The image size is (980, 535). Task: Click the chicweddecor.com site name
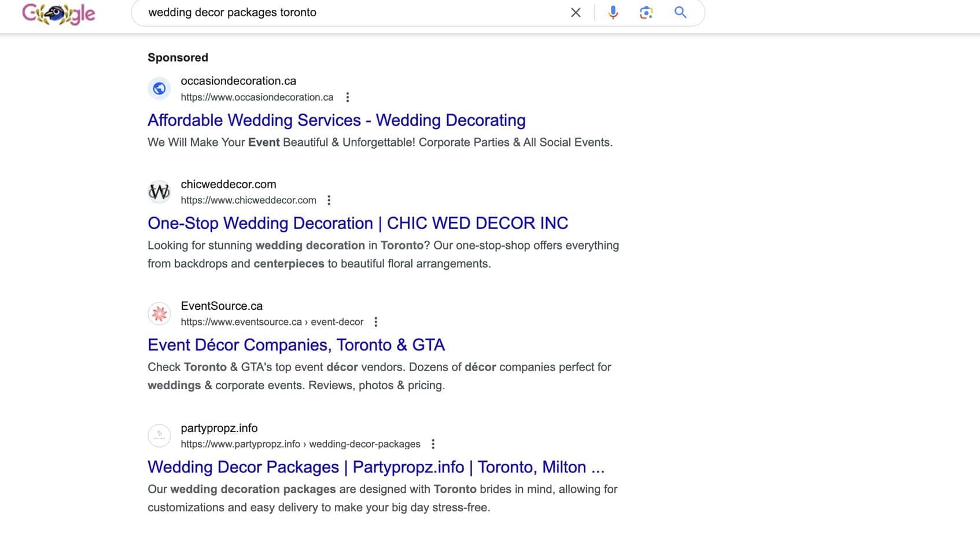pyautogui.click(x=229, y=184)
